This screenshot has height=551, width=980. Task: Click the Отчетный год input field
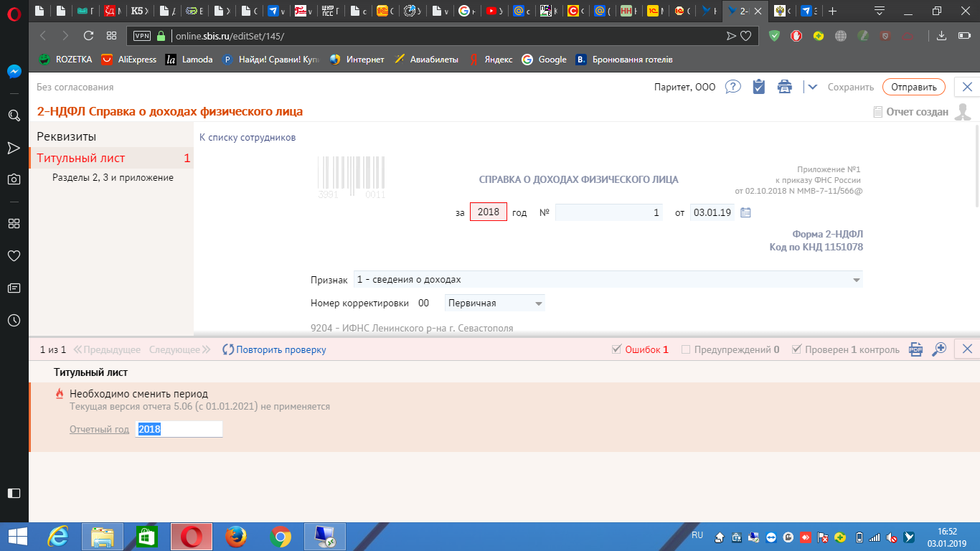(x=179, y=429)
